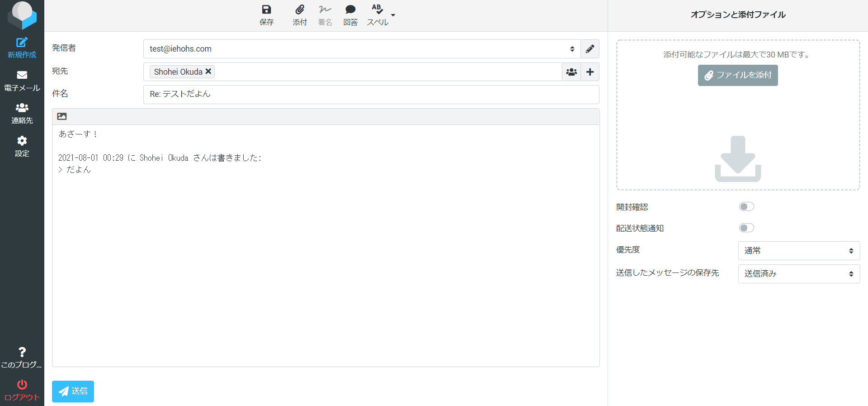
Task: Click the 送信 send button
Action: [x=73, y=391]
